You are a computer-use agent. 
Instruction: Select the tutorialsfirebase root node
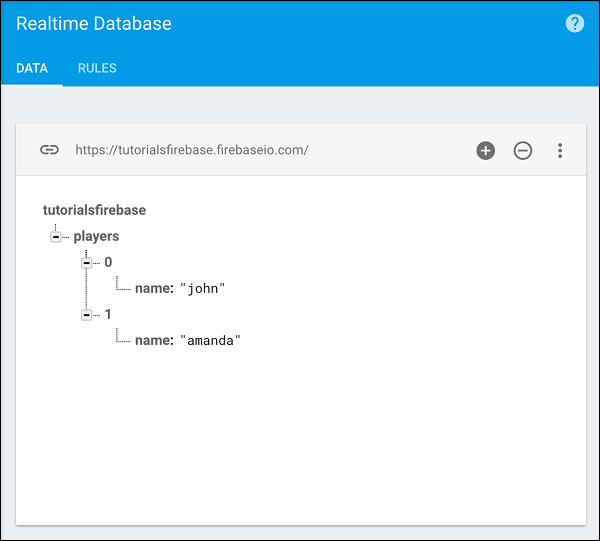[94, 210]
